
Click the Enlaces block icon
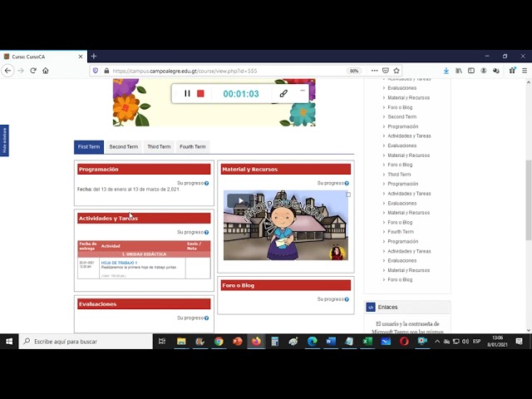[x=371, y=307]
